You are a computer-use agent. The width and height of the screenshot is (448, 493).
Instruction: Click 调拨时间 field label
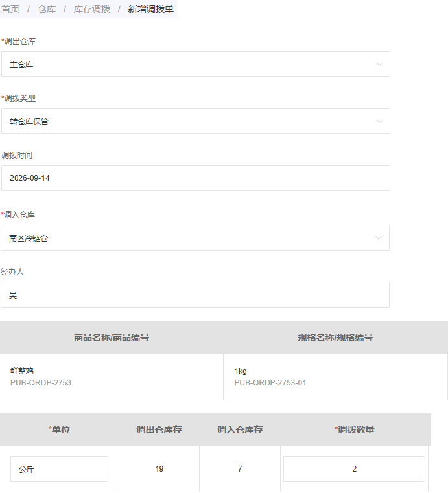tap(17, 155)
